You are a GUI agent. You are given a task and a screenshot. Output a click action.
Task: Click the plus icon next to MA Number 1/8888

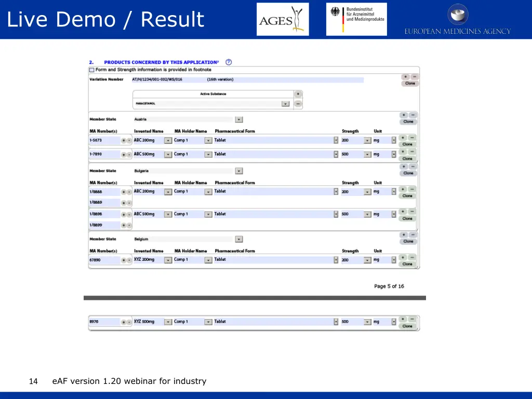[123, 192]
